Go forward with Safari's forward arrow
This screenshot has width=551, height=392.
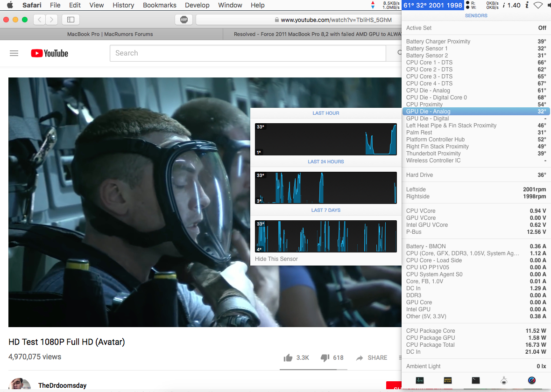(x=52, y=20)
